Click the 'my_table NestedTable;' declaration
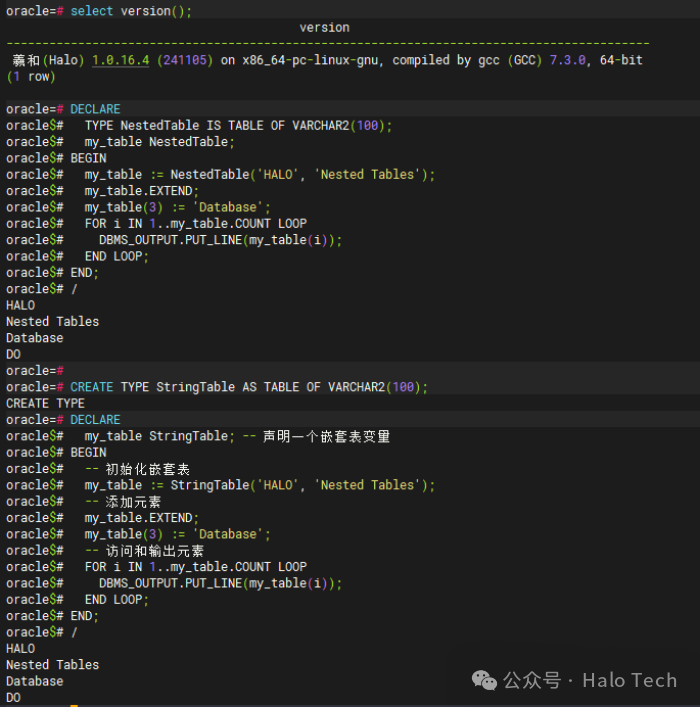The image size is (700, 708). tap(159, 142)
